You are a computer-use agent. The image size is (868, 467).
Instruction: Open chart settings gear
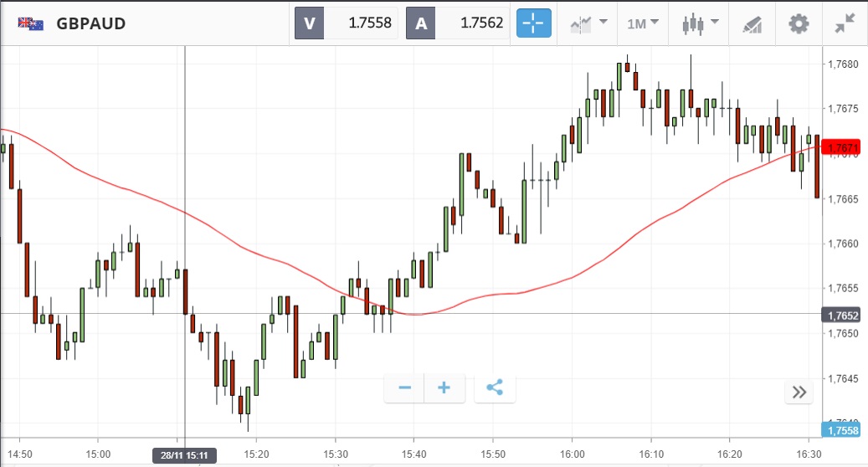click(x=799, y=23)
